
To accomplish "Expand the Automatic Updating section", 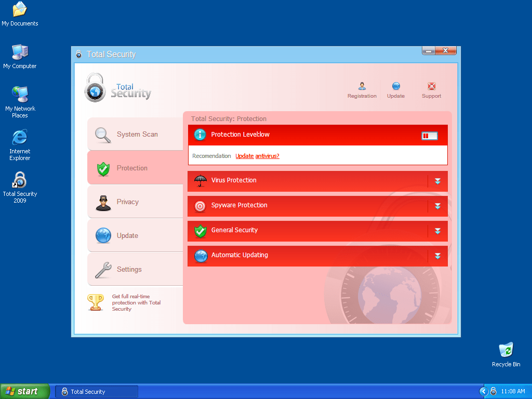I will tap(437, 256).
